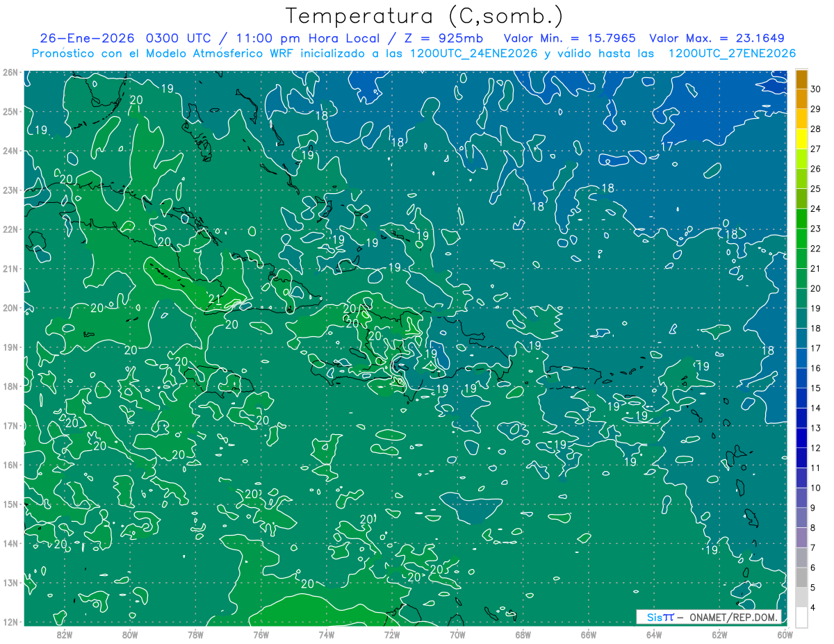The image size is (834, 644).
Task: Click 'Valor Max. = 23.1649' text
Action: point(717,38)
